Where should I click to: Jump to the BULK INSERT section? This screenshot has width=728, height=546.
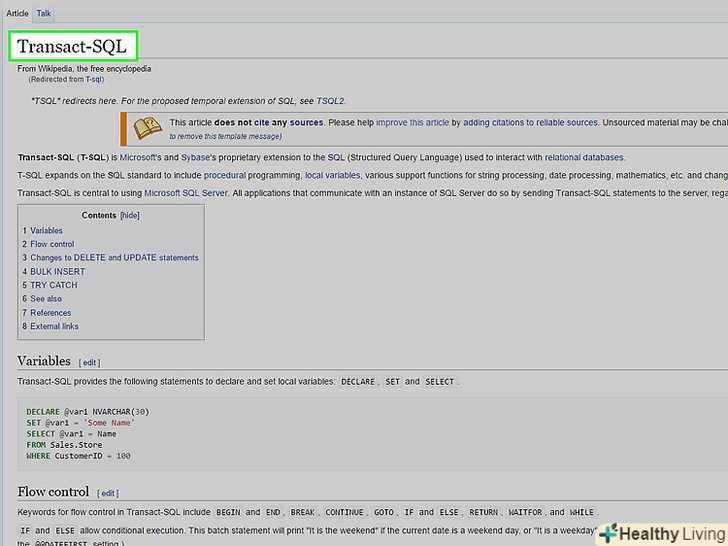(54, 272)
